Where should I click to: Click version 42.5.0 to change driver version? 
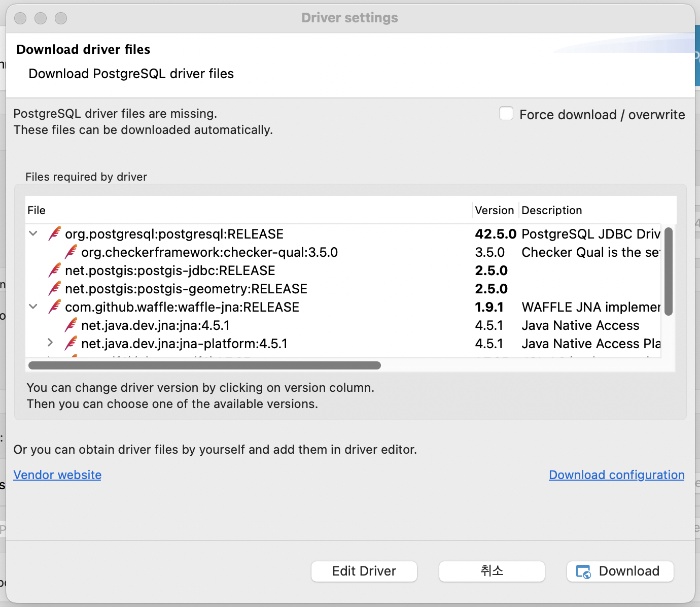coord(496,233)
